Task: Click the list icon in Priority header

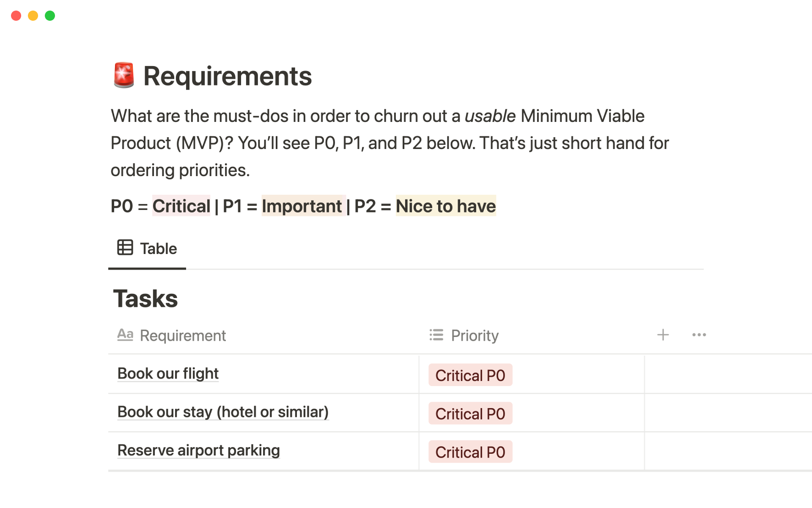Action: 436,335
